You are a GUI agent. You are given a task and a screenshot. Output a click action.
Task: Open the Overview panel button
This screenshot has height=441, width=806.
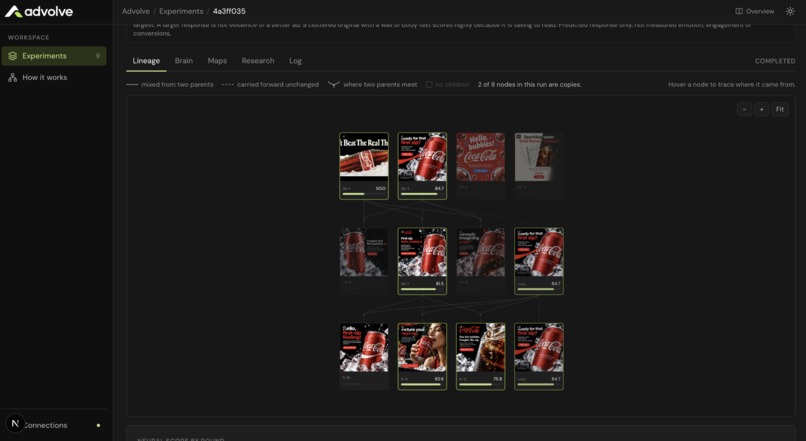(x=755, y=11)
